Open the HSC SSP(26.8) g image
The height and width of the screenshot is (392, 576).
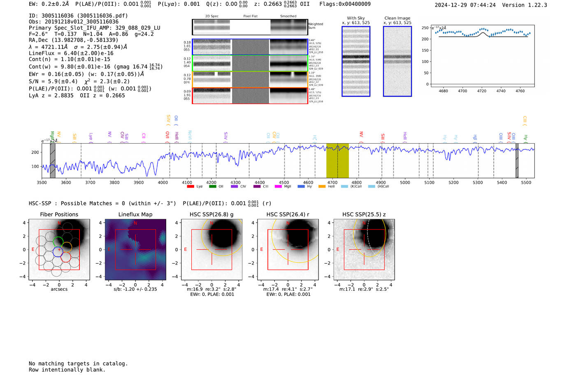pyautogui.click(x=212, y=250)
